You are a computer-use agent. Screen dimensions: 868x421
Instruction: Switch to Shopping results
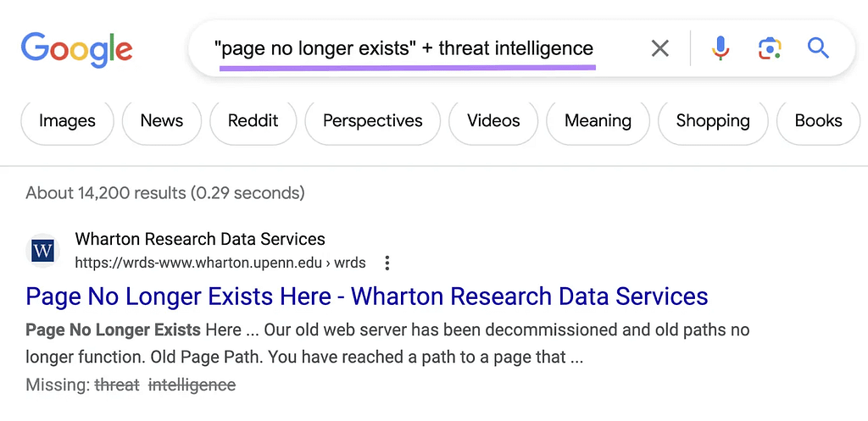(713, 121)
